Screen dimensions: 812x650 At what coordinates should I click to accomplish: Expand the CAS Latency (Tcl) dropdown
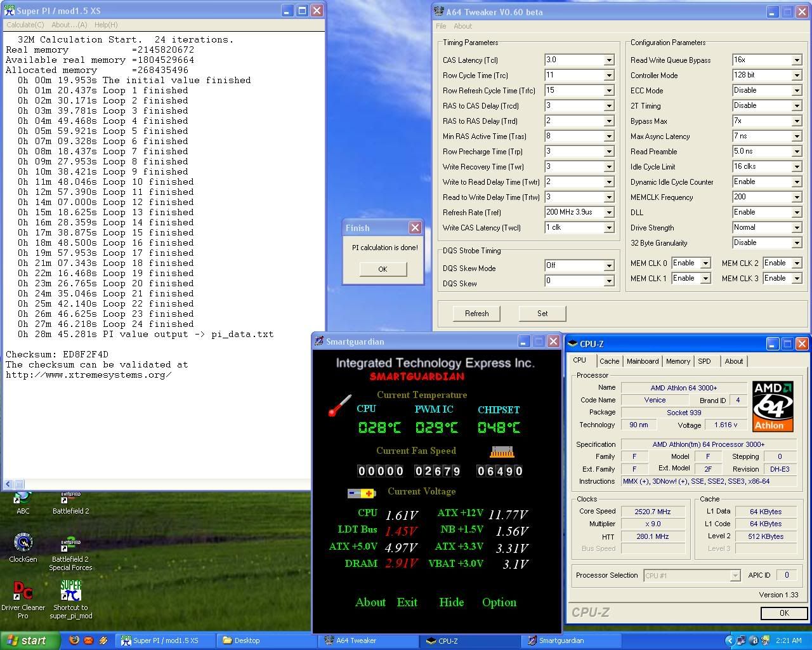[x=608, y=60]
